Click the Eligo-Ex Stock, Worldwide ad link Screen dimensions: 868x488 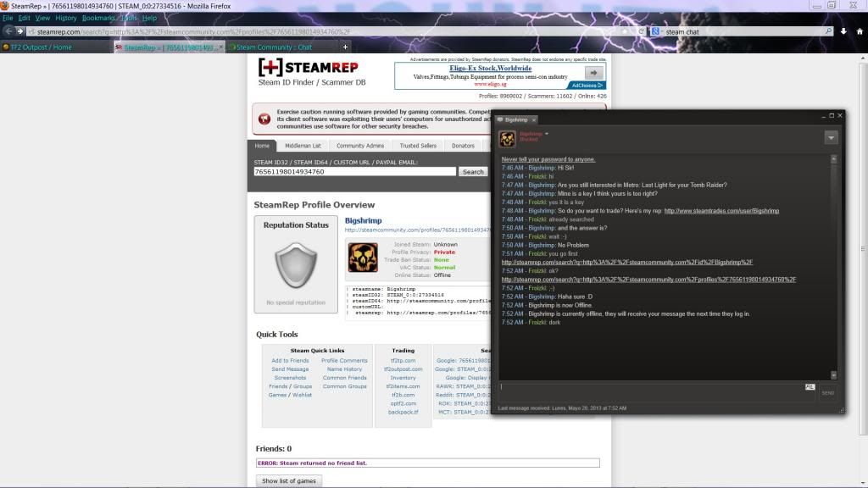[x=491, y=68]
